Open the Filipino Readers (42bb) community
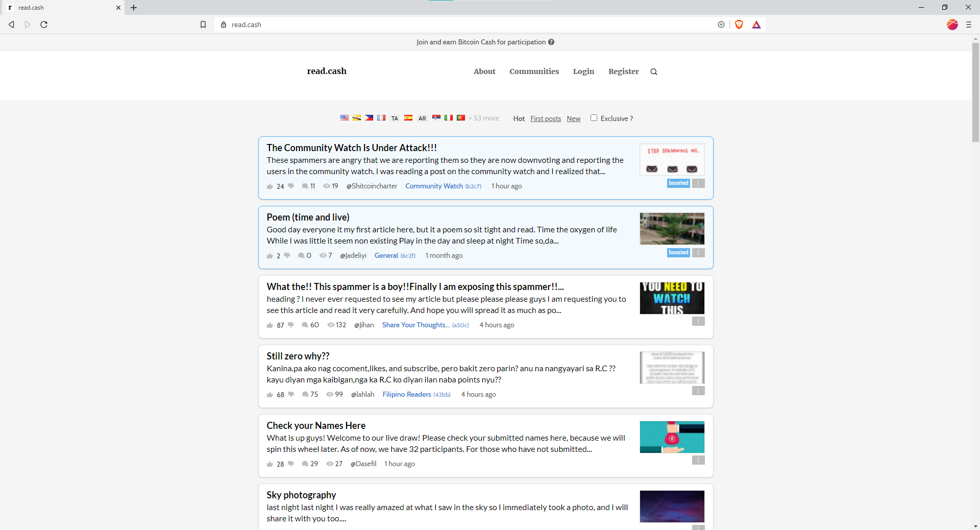Image resolution: width=980 pixels, height=530 pixels. point(416,395)
